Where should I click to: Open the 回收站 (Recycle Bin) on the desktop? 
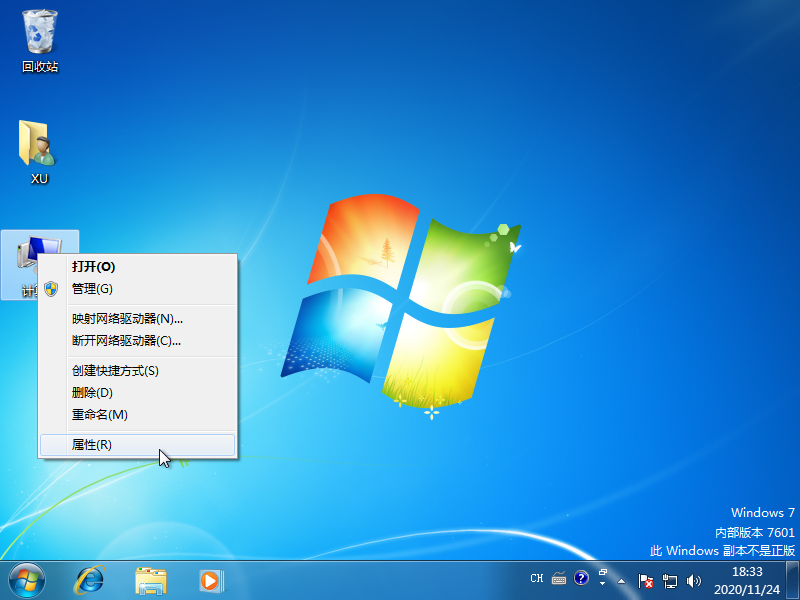click(x=38, y=35)
